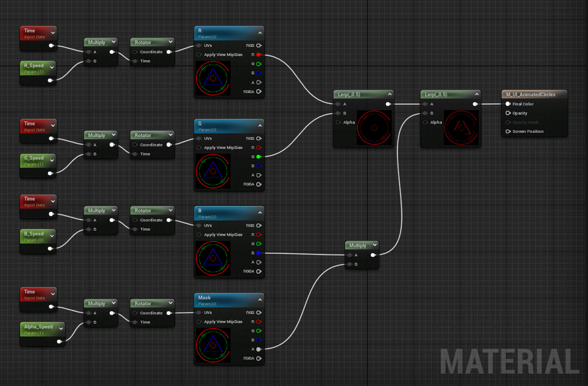Image resolution: width=588 pixels, height=386 pixels.
Task: Click the Final Color input pin
Action: coord(508,104)
